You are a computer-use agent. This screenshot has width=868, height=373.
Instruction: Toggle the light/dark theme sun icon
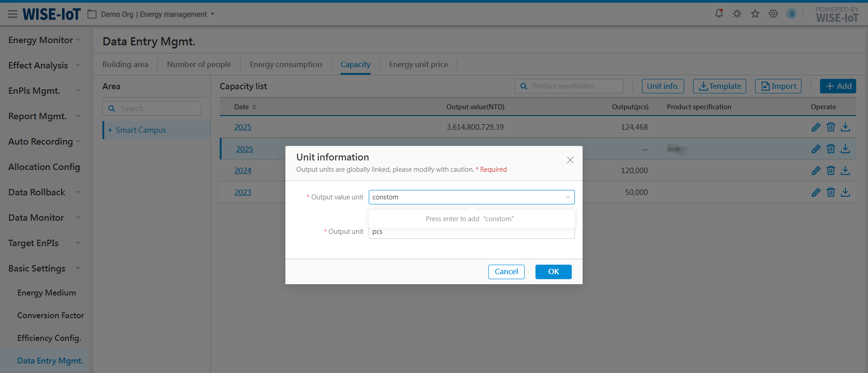point(737,14)
